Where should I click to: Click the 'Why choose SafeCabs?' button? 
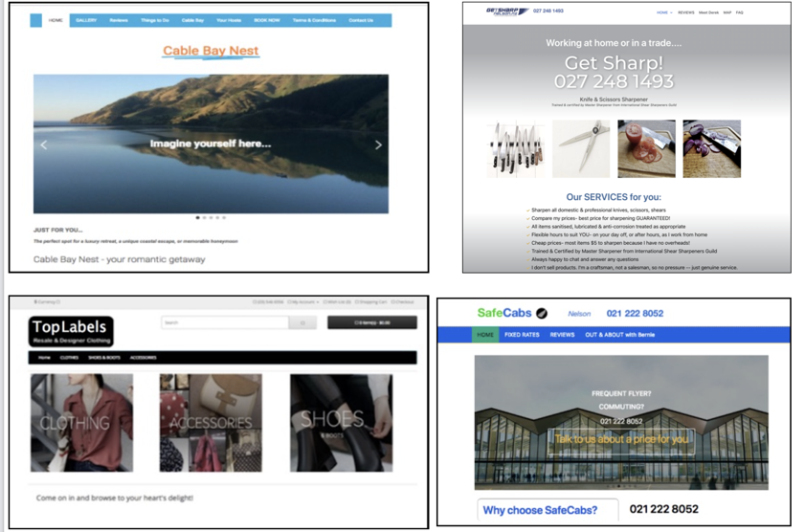(x=540, y=510)
